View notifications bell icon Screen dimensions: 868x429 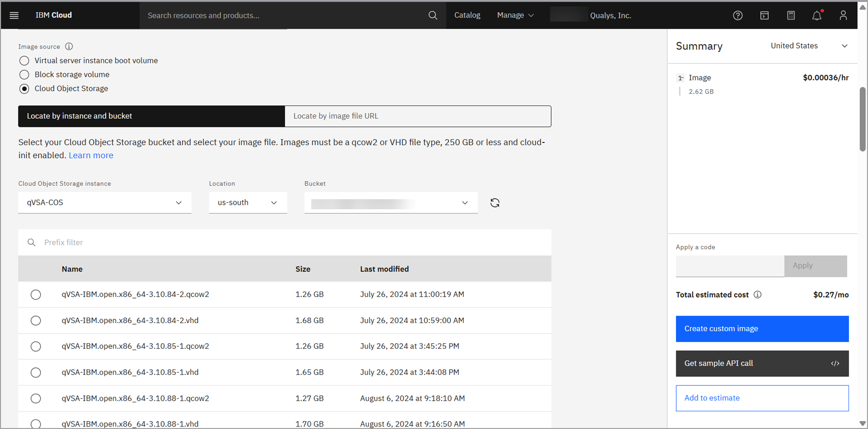coord(817,16)
